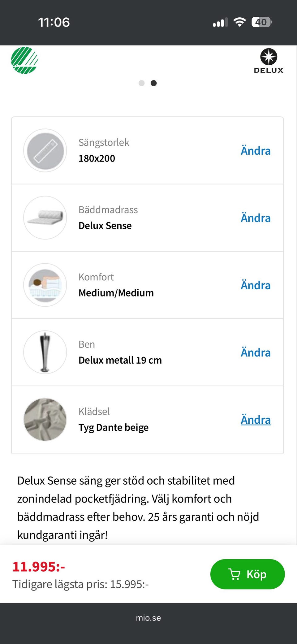Screen dimensions: 297x644
Task: Tap the Komfort sleeping person icon
Action: click(x=45, y=285)
